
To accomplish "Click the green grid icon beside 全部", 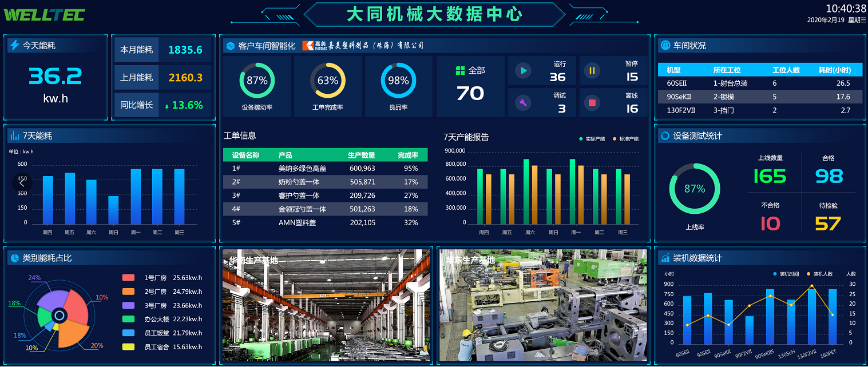I will (x=460, y=70).
